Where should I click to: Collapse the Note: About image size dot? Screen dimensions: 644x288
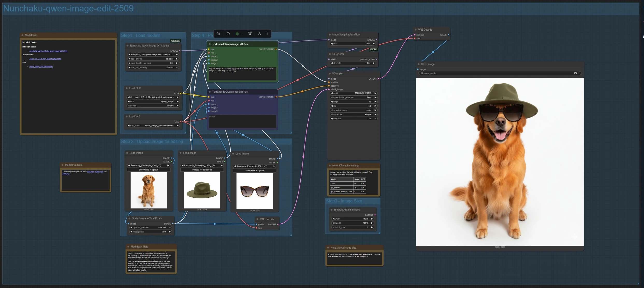[328, 248]
